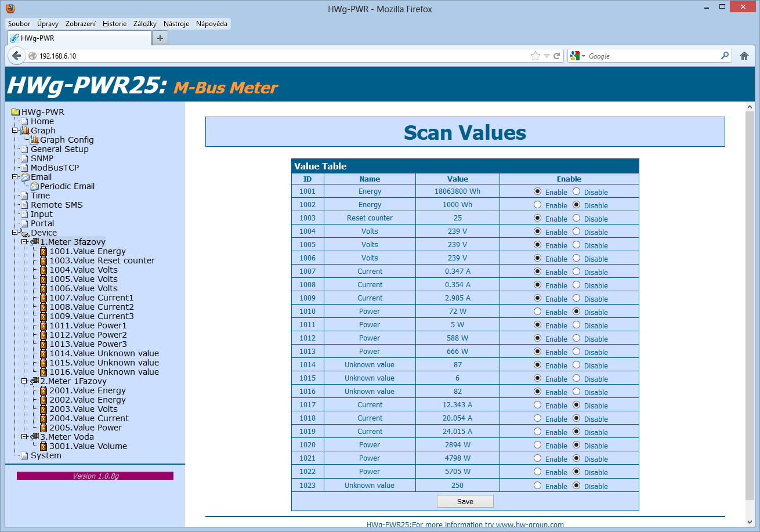Click the search magnifier icon in Google box
The image size is (760, 532).
coord(725,56)
